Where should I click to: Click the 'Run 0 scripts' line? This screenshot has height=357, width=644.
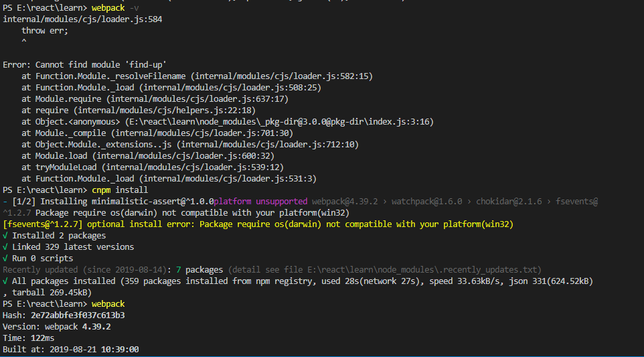(x=37, y=259)
